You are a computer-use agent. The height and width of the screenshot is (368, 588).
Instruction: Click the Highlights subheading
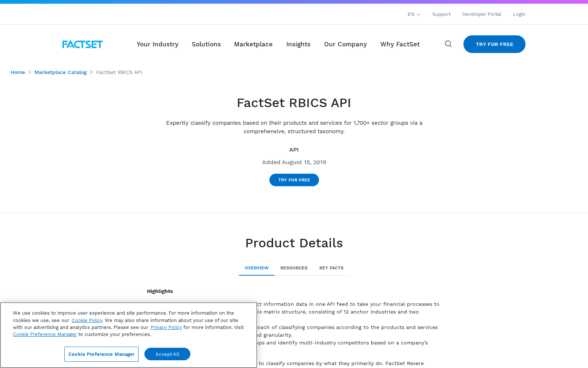pyautogui.click(x=160, y=291)
